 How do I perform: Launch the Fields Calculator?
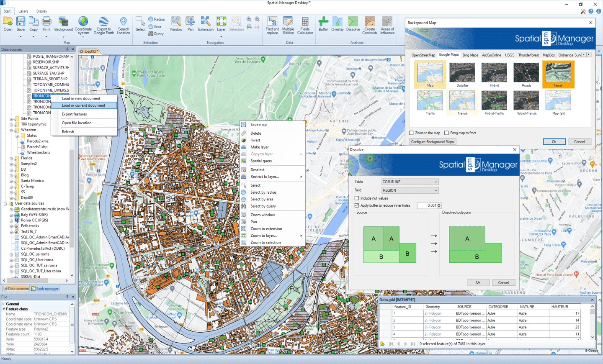click(305, 25)
